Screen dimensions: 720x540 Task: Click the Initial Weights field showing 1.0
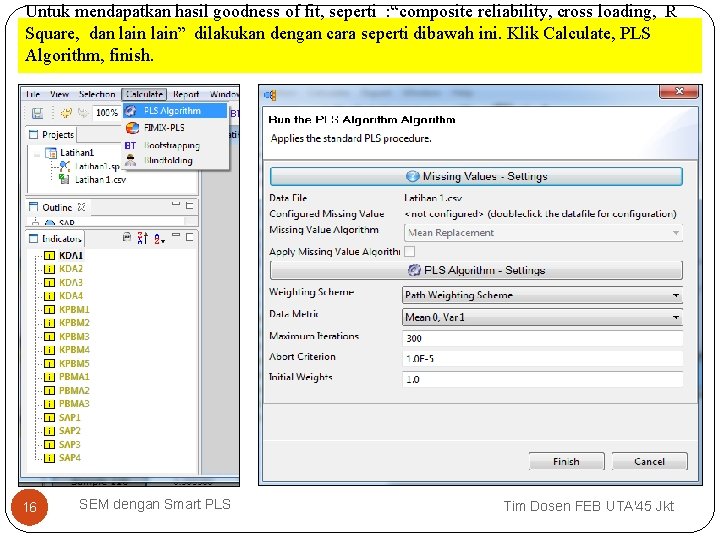[543, 379]
